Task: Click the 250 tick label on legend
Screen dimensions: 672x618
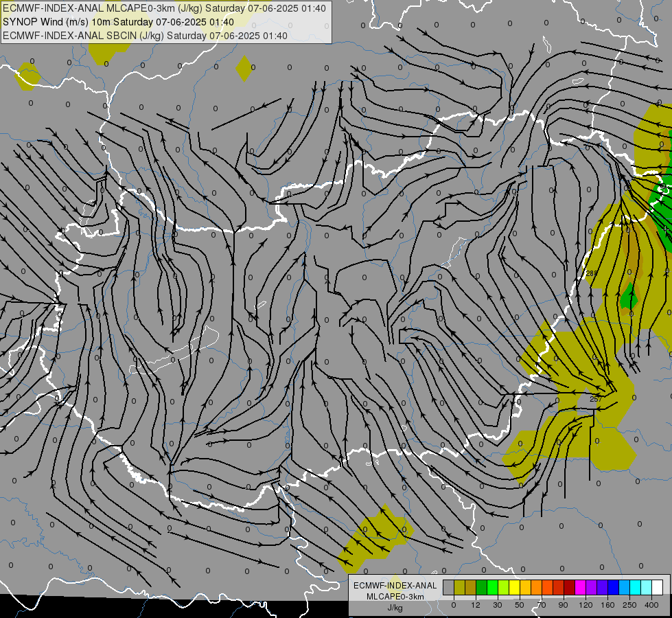Action: pos(629,605)
